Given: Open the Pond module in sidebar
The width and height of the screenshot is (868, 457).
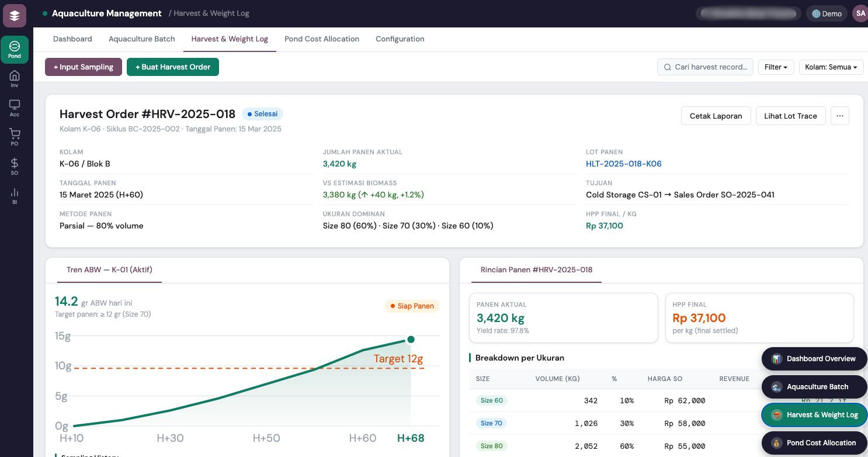Looking at the screenshot, I should [15, 50].
